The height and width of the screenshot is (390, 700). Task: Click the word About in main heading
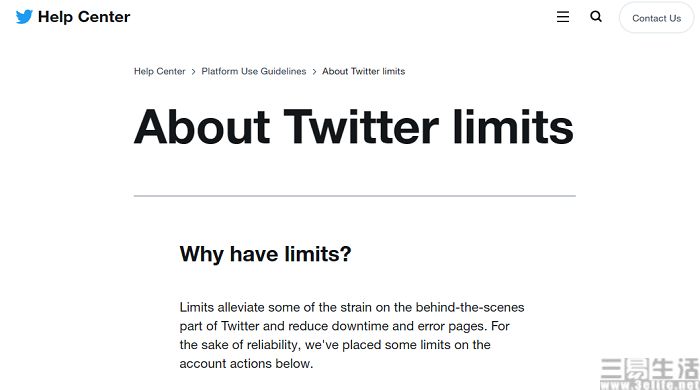(x=202, y=127)
